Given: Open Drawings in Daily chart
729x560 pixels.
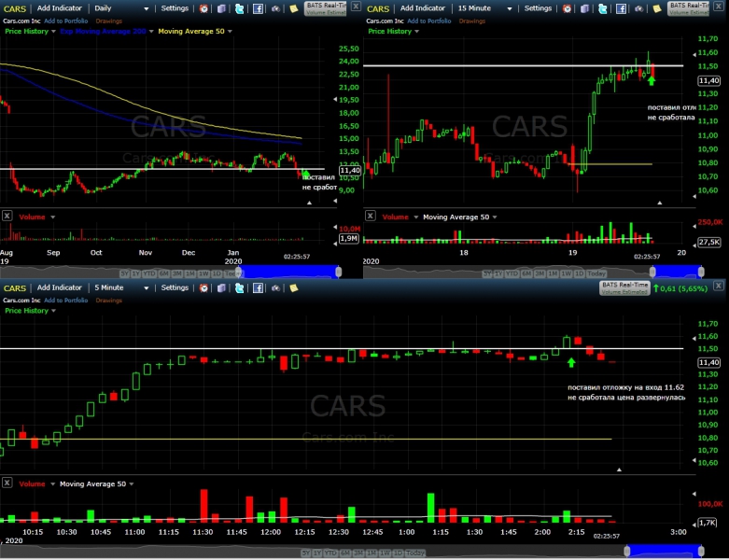Looking at the screenshot, I should (109, 21).
